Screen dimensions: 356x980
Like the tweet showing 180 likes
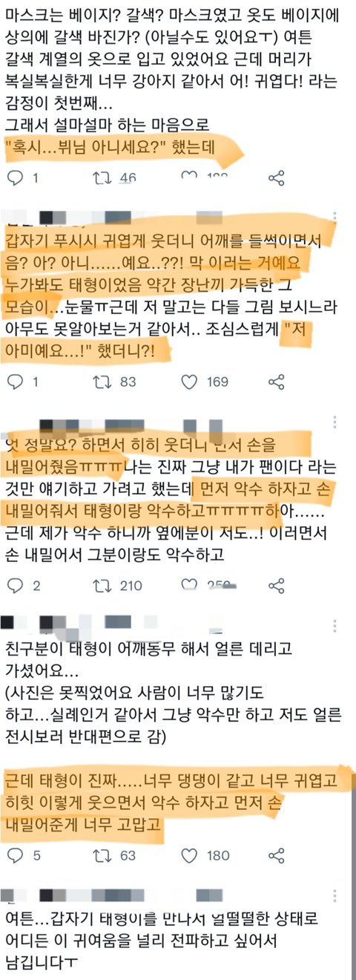pos(190,855)
